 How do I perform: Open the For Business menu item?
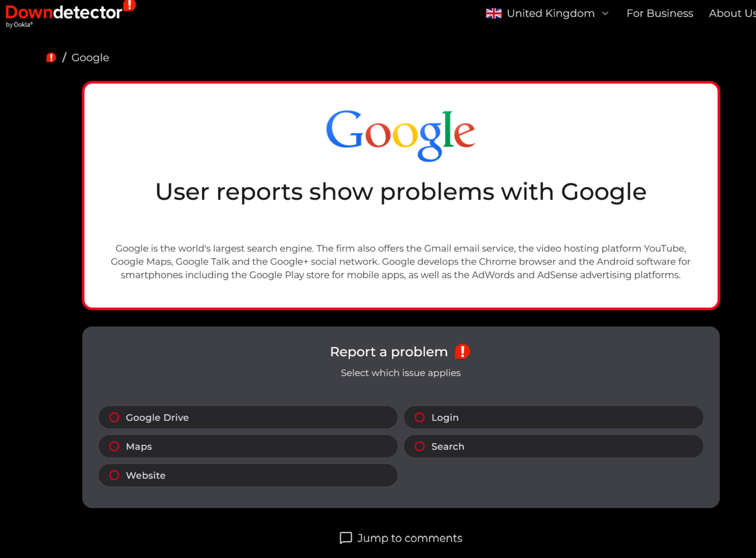[659, 14]
